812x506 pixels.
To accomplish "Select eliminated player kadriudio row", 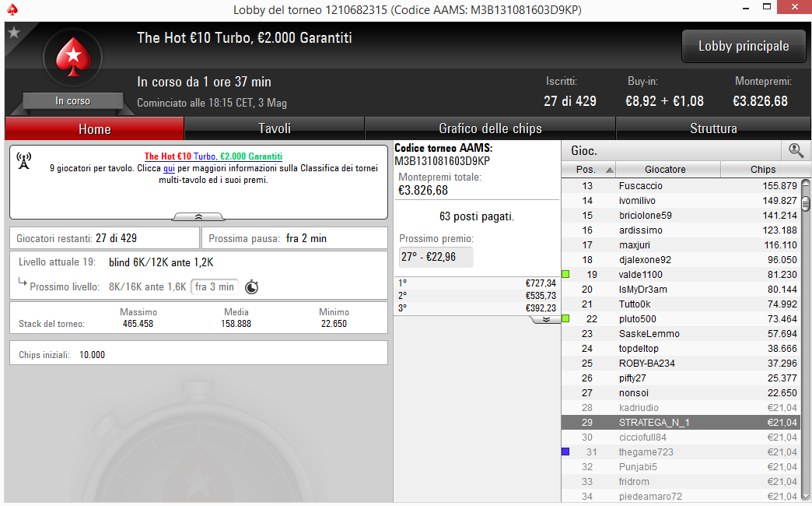I will click(x=681, y=407).
